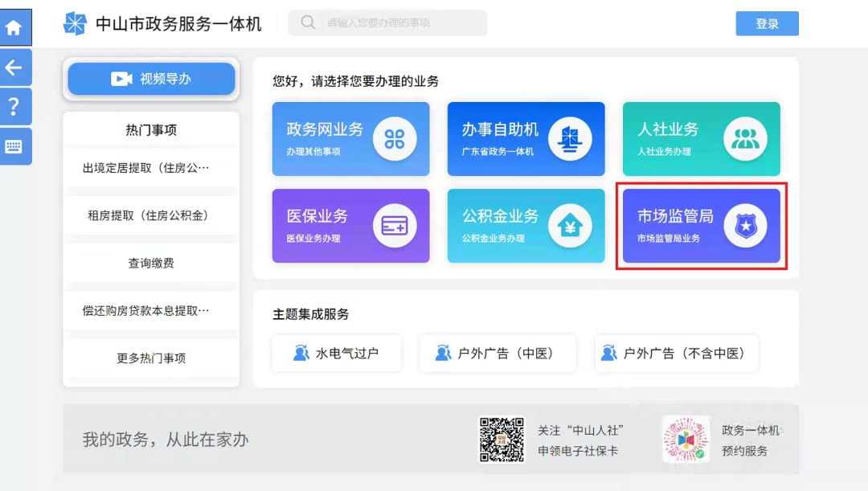Open the on-screen keyboard icon

pos(15,145)
